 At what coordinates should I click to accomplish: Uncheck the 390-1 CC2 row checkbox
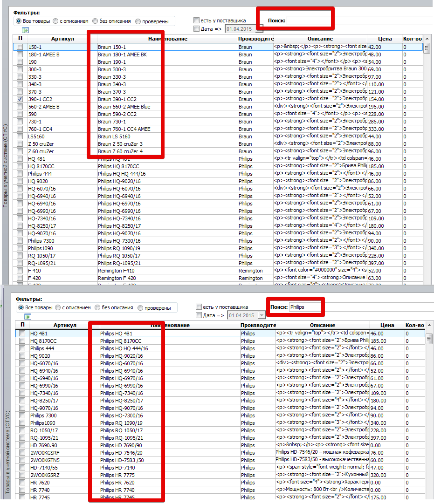tap(20, 99)
